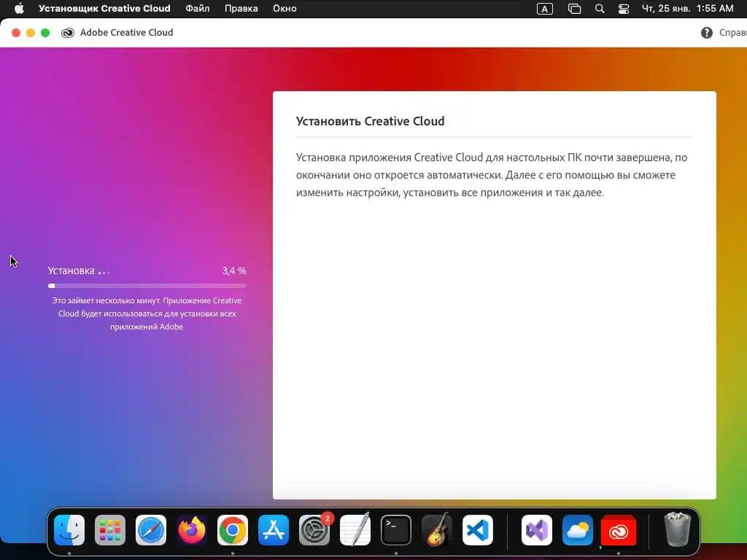Screen dimensions: 747x560
Task: Open the App Store from the Dock
Action: click(x=274, y=530)
